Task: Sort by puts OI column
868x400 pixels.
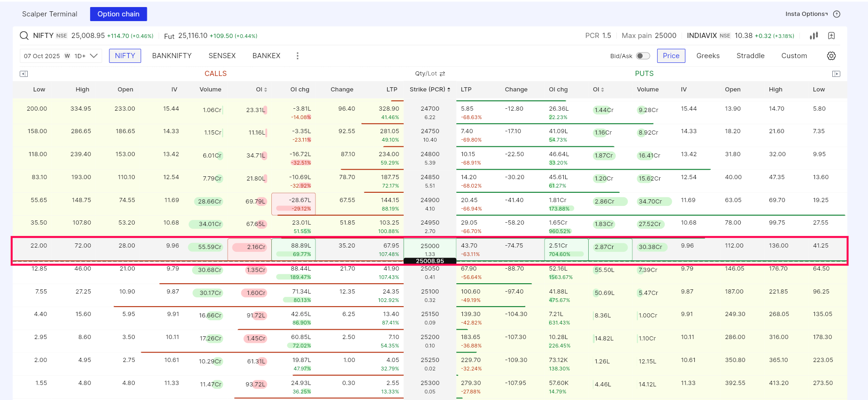Action: [x=598, y=90]
